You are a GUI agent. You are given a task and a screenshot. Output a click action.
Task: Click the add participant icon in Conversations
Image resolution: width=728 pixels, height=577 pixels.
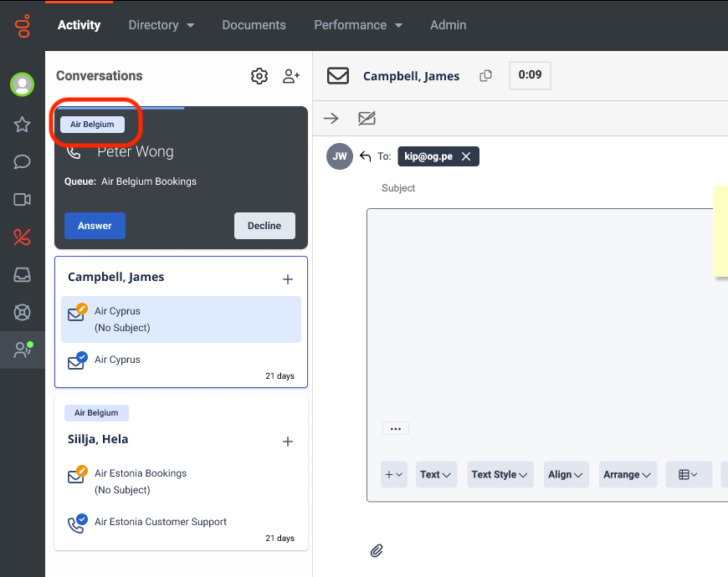click(x=291, y=76)
